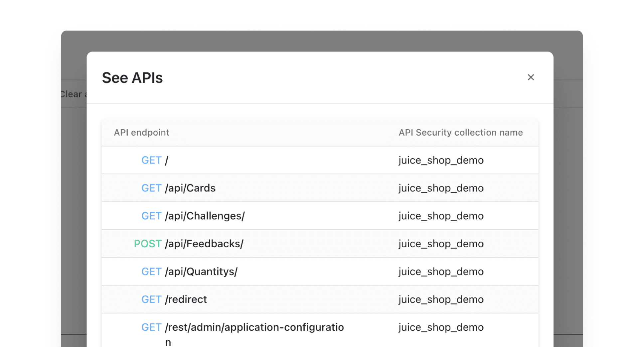
Task: Click the × icon in dialog corner
Action: [531, 77]
